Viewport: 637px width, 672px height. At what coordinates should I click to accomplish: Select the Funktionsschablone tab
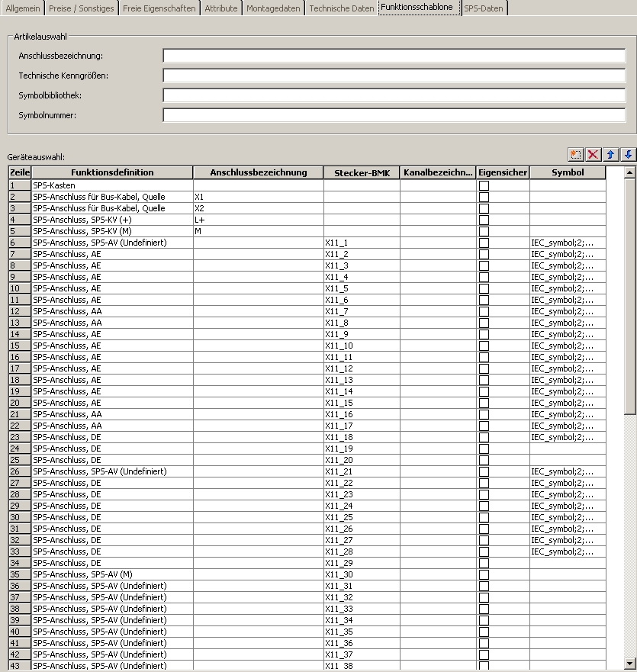tap(419, 8)
